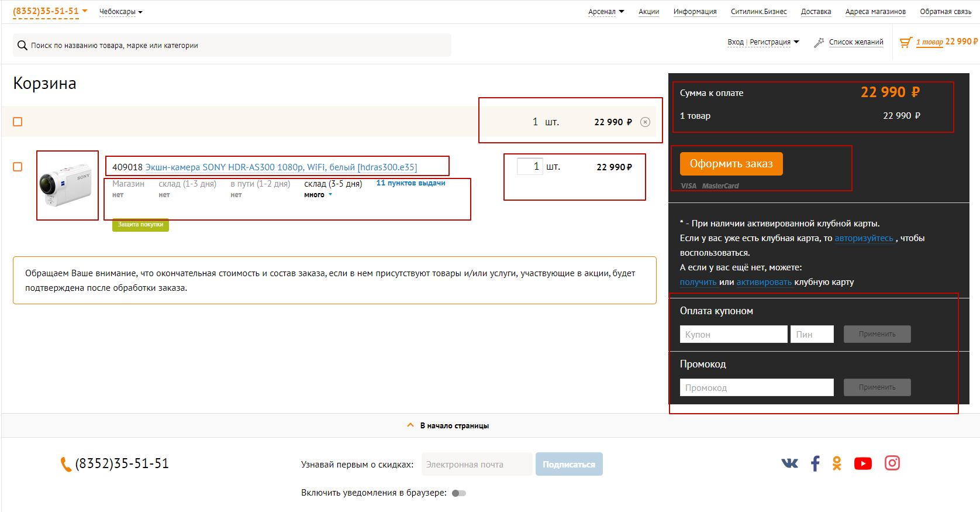Screen dimensions: 980x512
Task: Focus the product search field
Action: coord(232,45)
